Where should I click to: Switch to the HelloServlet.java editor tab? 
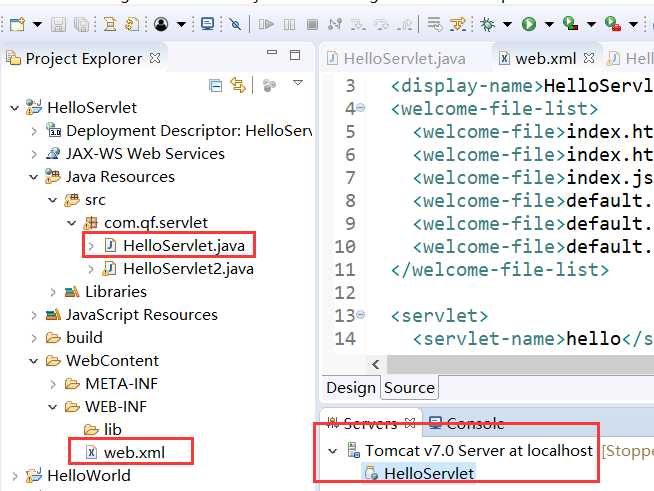(404, 58)
